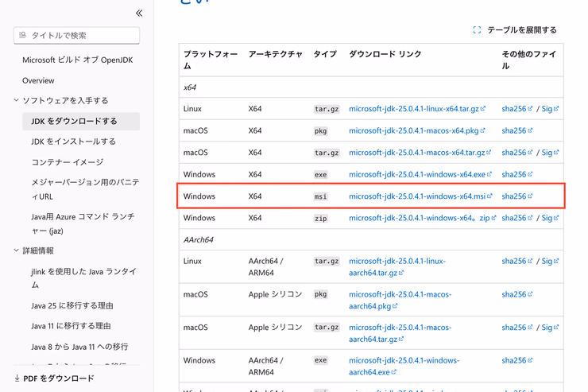Download macos-aarch64.pkg JDK link
This screenshot has height=392, width=588.
pyautogui.click(x=400, y=300)
